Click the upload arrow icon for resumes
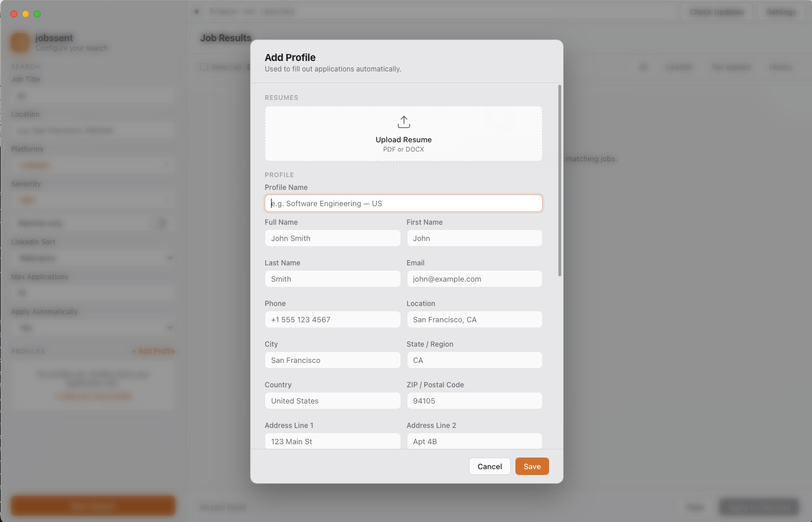The height and width of the screenshot is (522, 812). click(x=403, y=122)
